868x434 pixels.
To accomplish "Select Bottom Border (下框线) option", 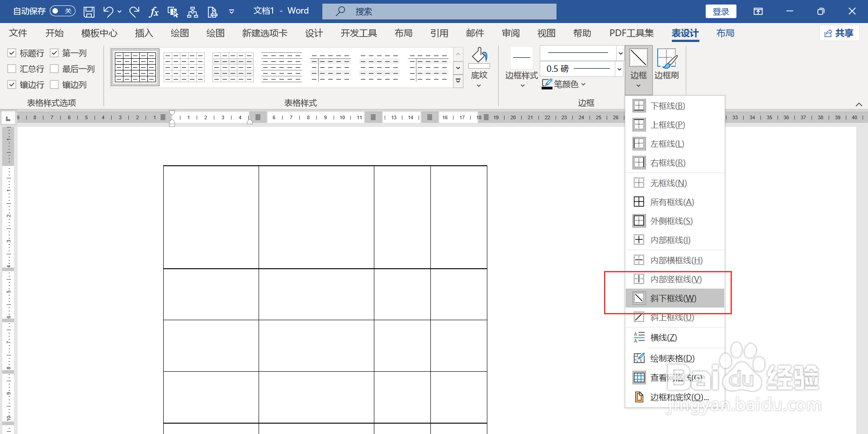I will (x=675, y=106).
